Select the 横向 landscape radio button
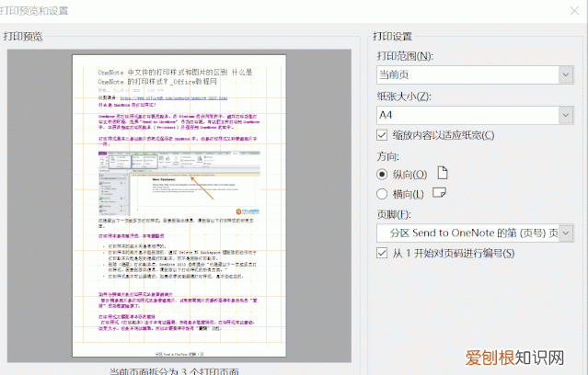 tap(382, 194)
